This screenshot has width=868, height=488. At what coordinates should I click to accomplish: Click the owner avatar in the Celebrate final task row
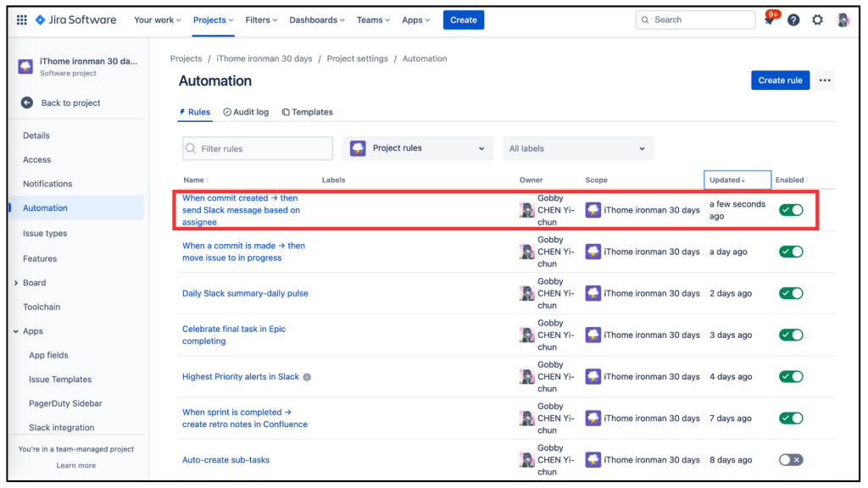click(526, 335)
